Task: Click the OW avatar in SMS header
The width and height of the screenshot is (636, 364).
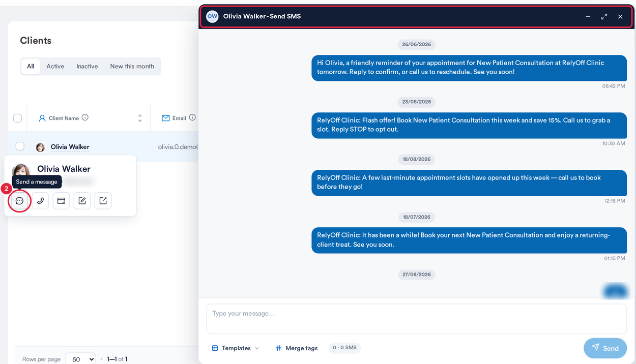Action: 212,16
